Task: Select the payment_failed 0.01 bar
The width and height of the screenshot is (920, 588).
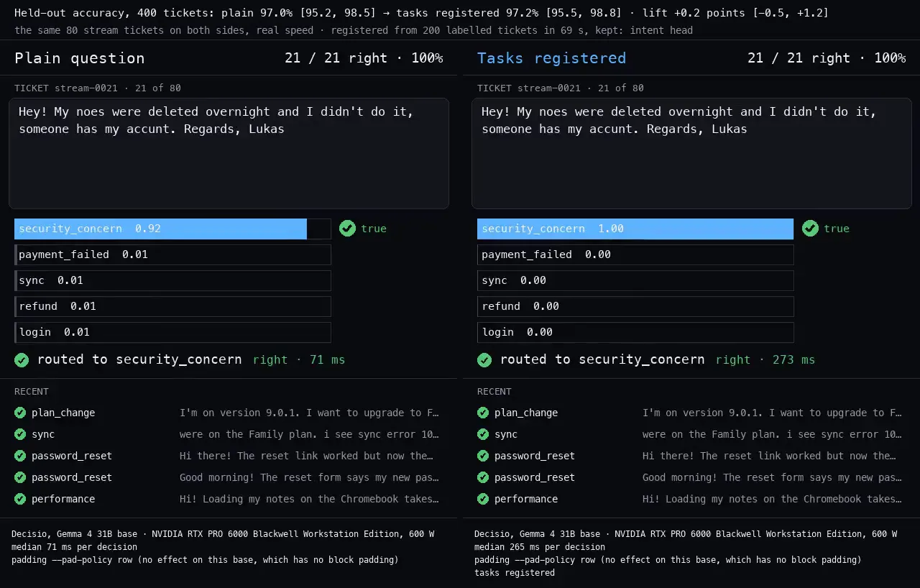Action: coord(172,254)
